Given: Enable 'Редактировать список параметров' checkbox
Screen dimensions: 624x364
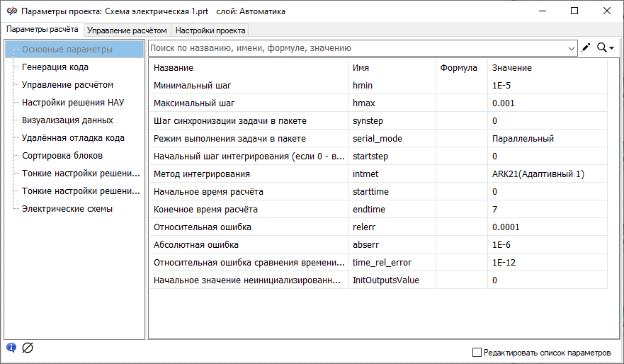Looking at the screenshot, I should tap(477, 352).
